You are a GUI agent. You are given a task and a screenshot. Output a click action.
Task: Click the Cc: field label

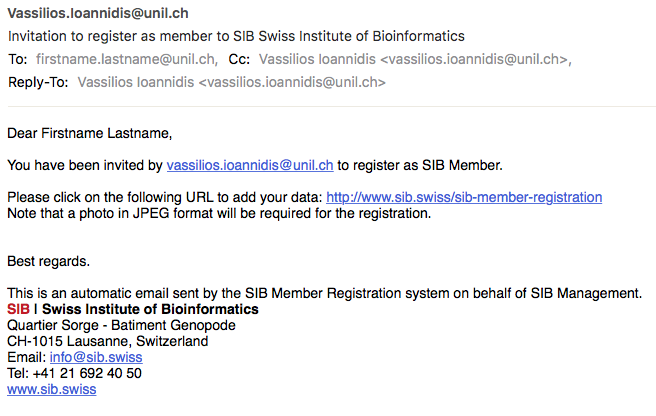(x=239, y=59)
